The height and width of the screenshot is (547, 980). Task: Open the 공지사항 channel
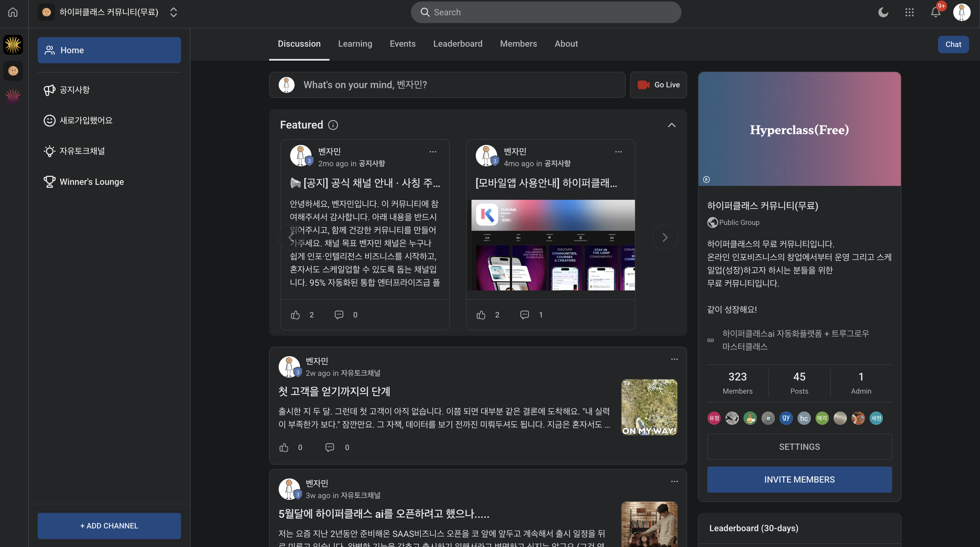click(109, 90)
